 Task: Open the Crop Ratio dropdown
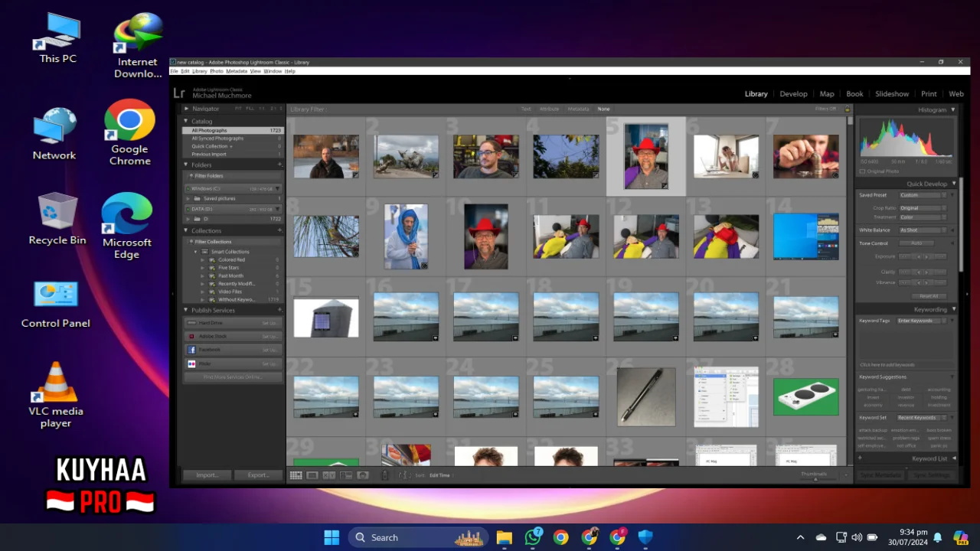click(923, 208)
